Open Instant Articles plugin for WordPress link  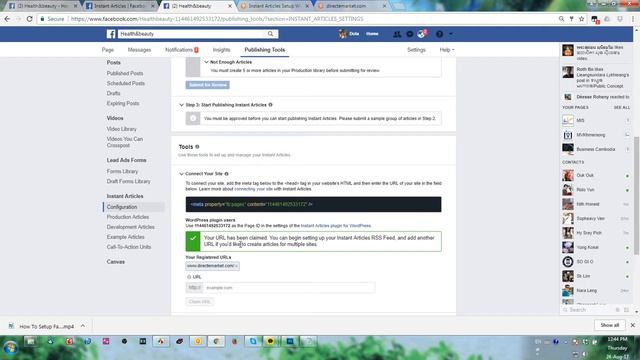pos(336,226)
